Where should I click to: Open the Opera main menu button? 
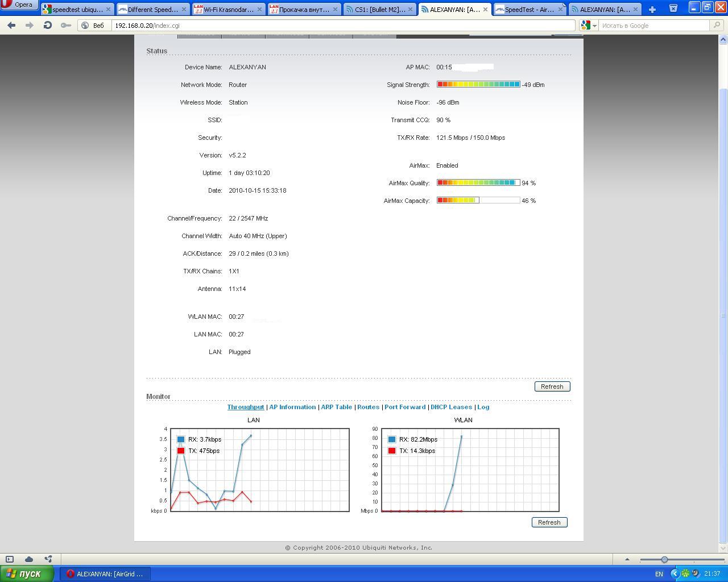click(x=19, y=5)
